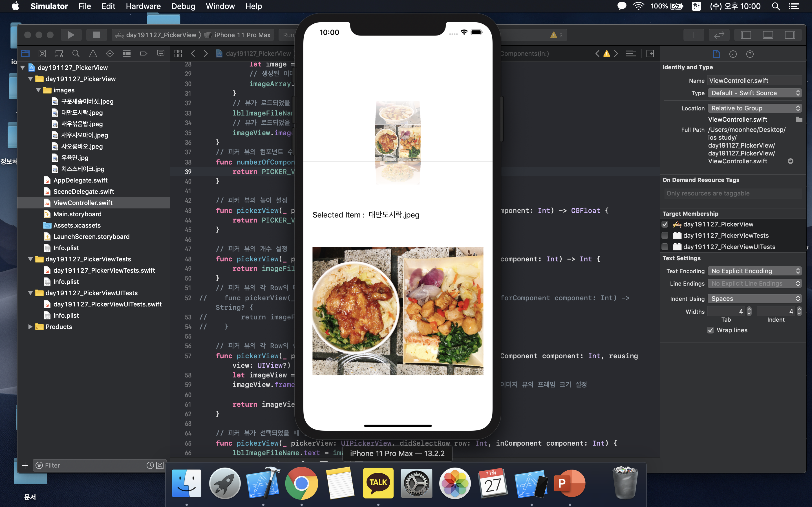Enable day191127_PickerViewTests target membership
This screenshot has width=812, height=507.
[x=665, y=235]
